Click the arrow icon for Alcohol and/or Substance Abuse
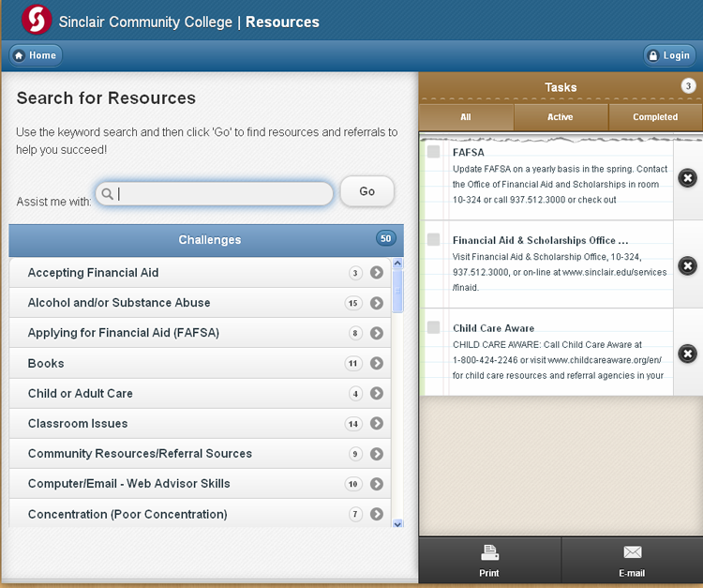Image resolution: width=703 pixels, height=588 pixels. [x=377, y=303]
